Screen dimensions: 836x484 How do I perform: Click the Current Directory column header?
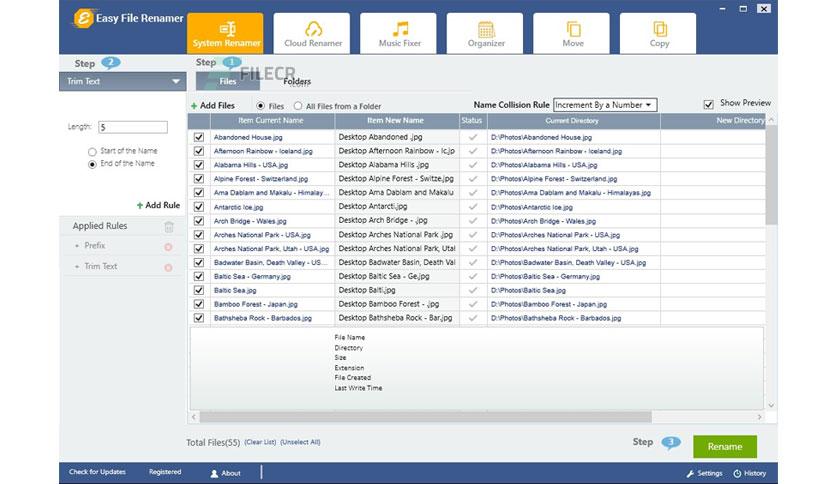pos(573,121)
